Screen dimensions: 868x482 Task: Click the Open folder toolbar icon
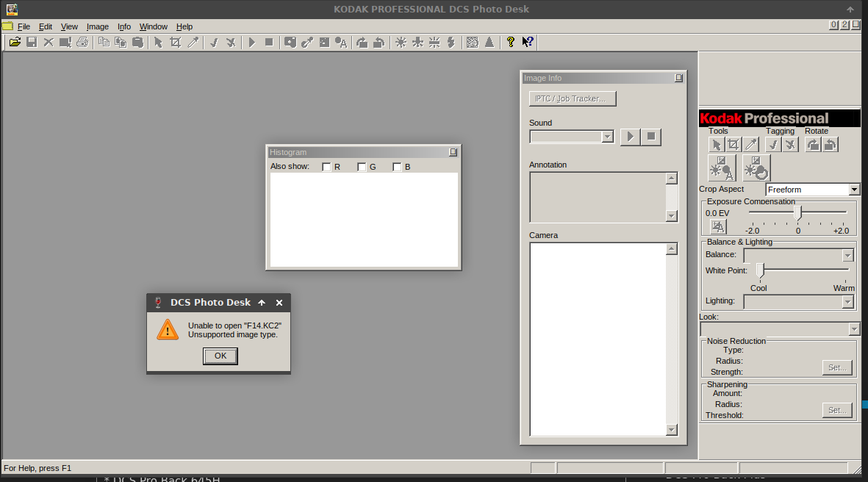(x=15, y=42)
